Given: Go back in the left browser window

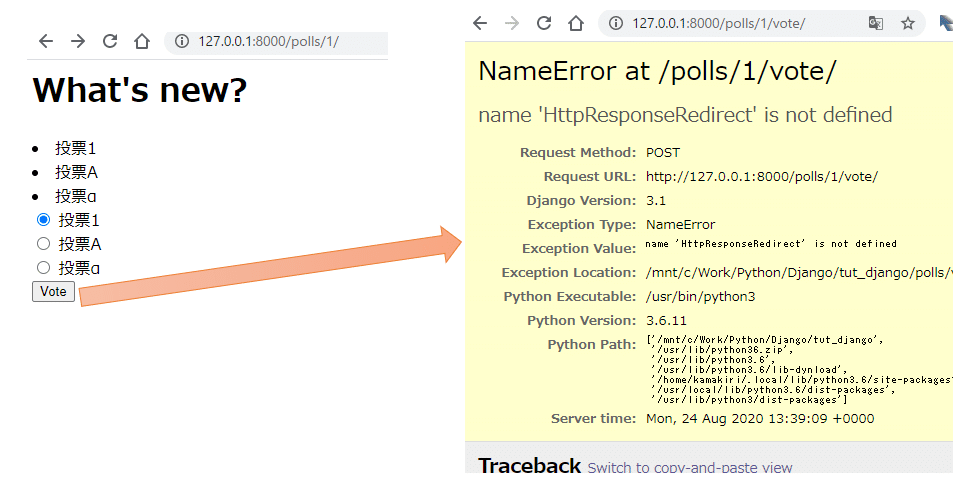Looking at the screenshot, I should click(x=45, y=41).
